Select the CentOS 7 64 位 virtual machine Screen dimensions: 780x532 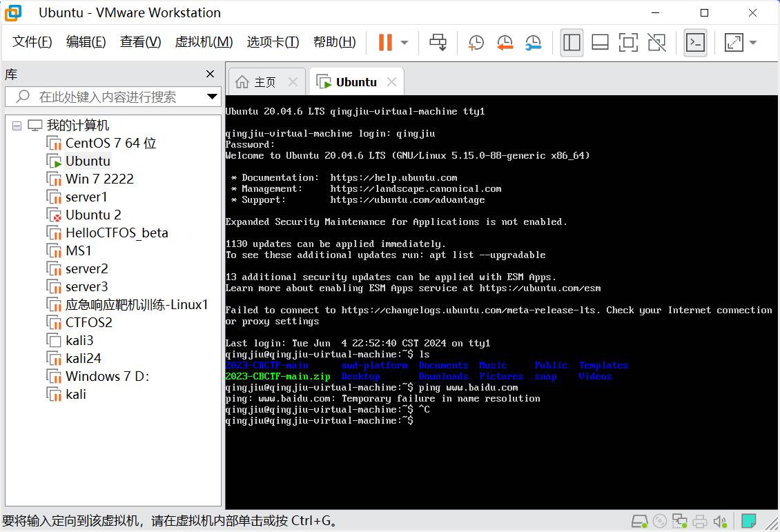pos(110,144)
